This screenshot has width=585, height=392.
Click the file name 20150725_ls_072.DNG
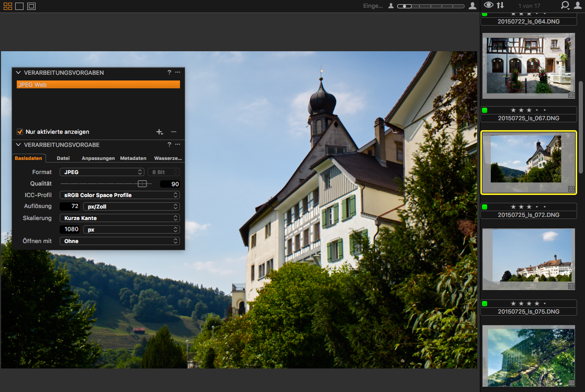[x=528, y=215]
